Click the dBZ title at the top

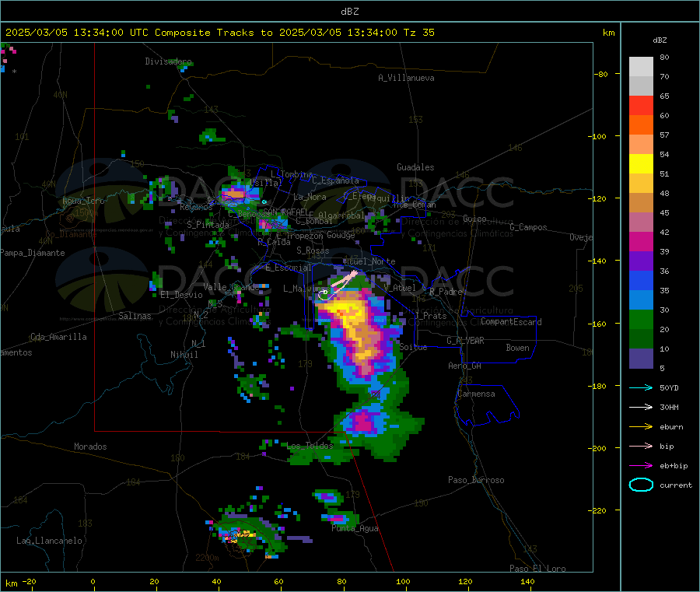point(349,12)
